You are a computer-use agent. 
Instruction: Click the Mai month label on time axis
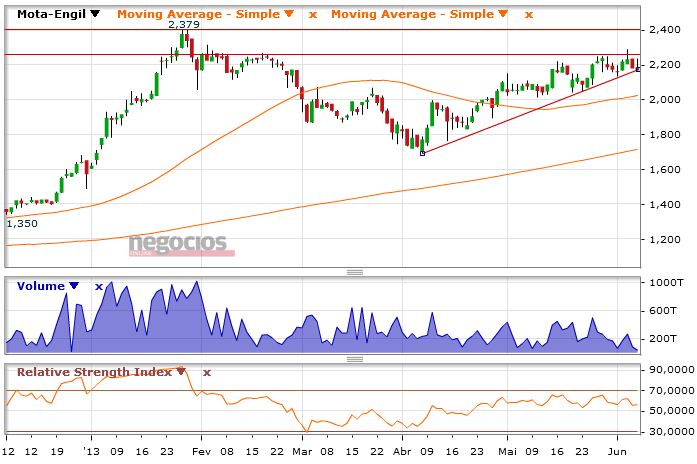[507, 452]
